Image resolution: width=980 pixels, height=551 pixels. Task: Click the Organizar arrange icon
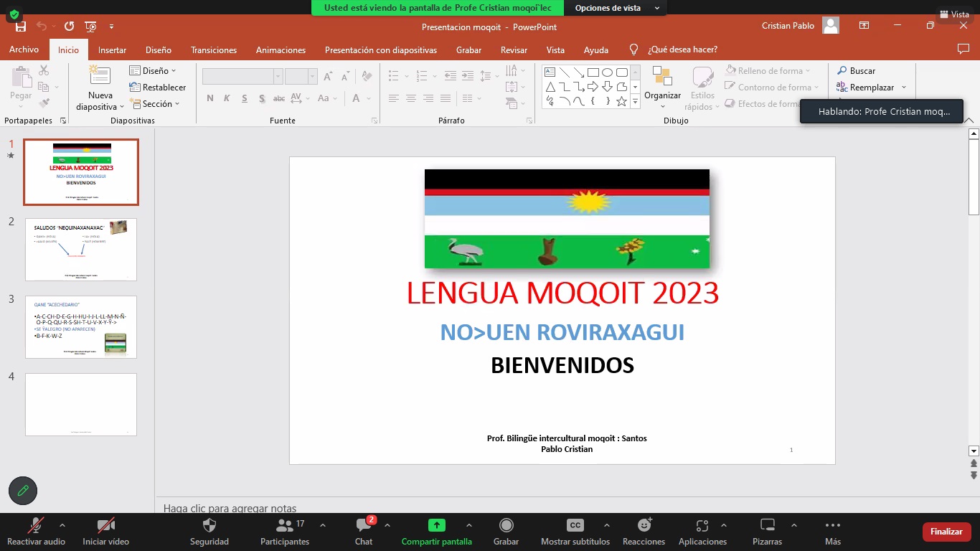[x=662, y=77]
